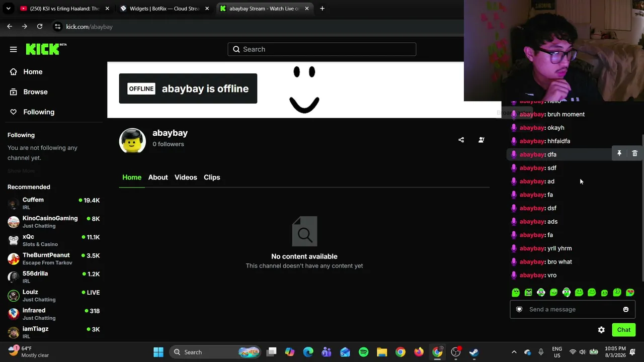Click the Kick search field

tap(322, 49)
